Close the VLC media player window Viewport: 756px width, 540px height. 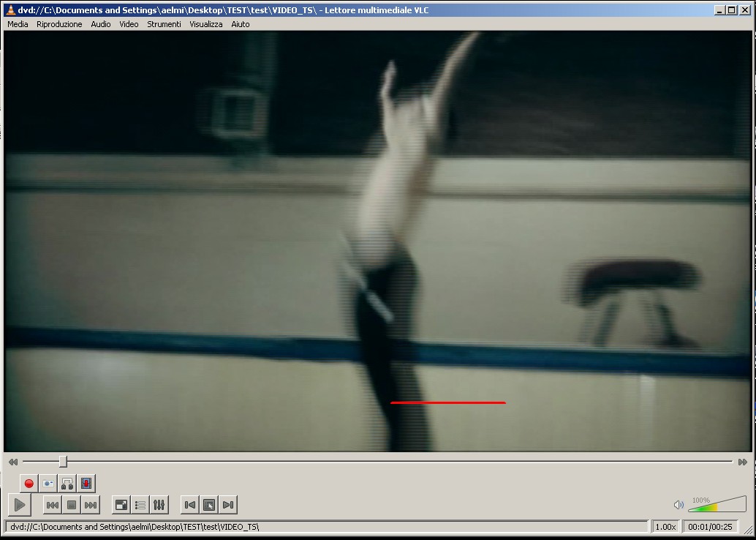click(x=744, y=10)
